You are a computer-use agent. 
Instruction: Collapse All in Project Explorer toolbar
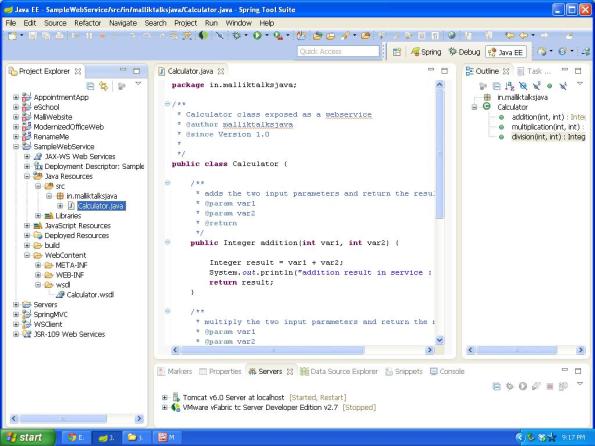pos(90,86)
